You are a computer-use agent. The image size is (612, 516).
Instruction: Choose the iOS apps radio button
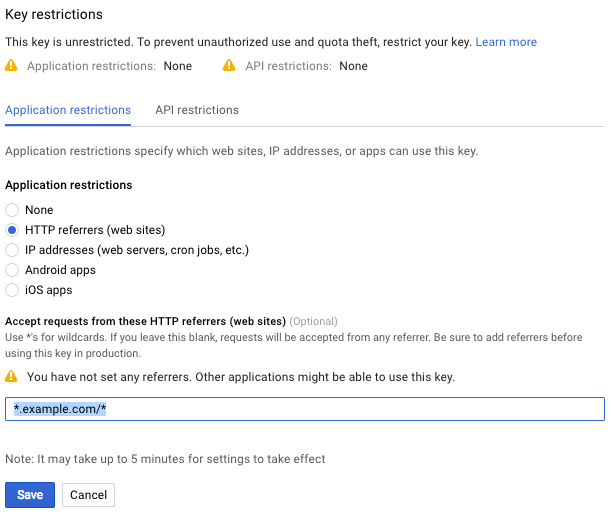tap(12, 290)
